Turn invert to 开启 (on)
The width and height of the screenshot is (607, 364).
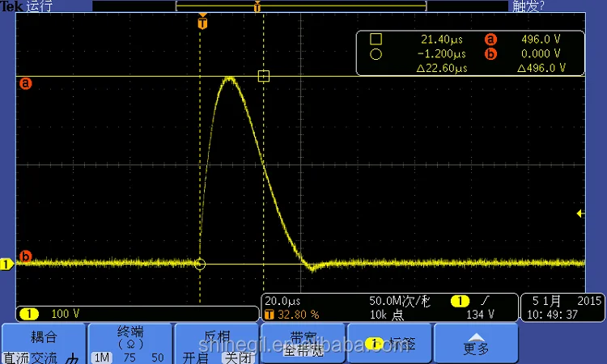(x=194, y=357)
